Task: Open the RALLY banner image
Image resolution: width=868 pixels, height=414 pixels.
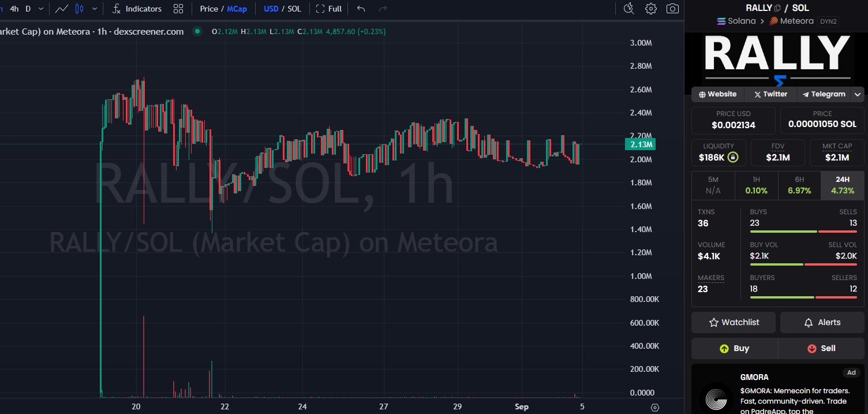Action: pos(777,59)
